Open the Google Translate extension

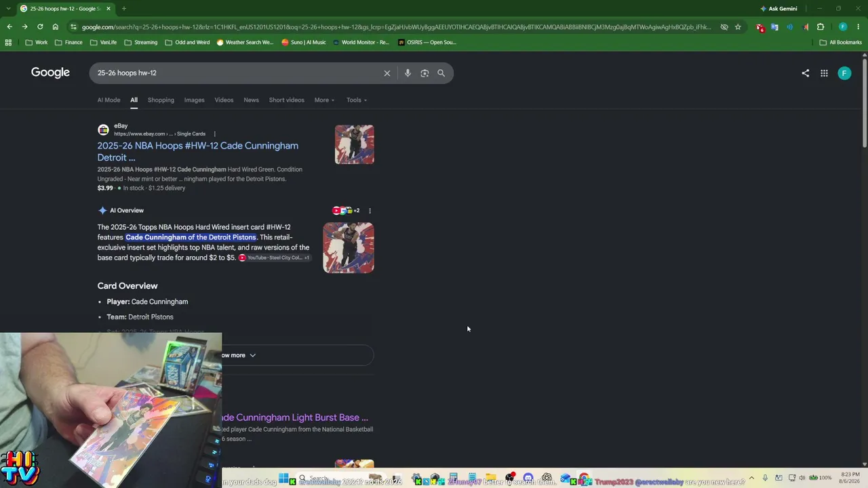coord(774,27)
